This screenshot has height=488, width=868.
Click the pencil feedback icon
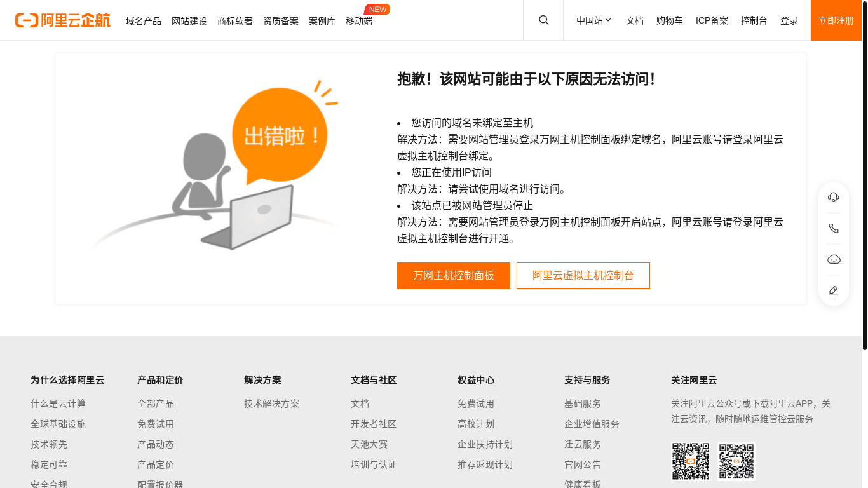tap(834, 290)
